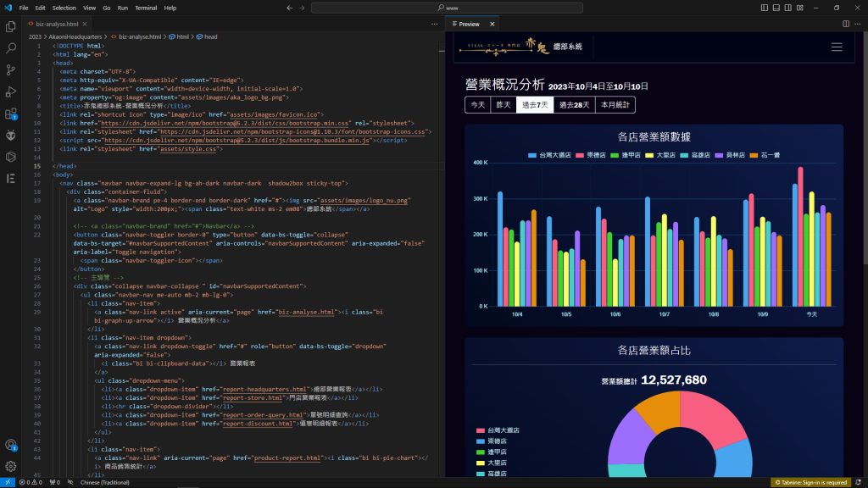Select the 今天 range button
868x488 pixels.
click(478, 104)
